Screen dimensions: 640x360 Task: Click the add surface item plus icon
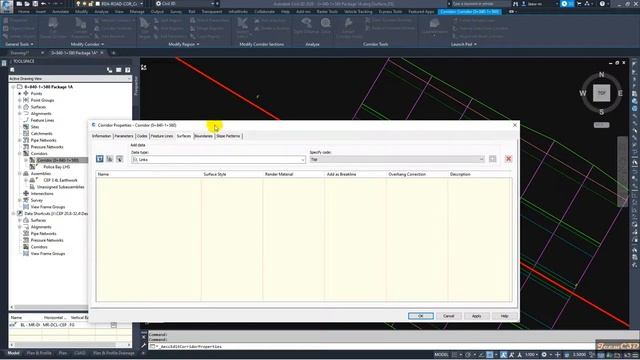point(493,159)
